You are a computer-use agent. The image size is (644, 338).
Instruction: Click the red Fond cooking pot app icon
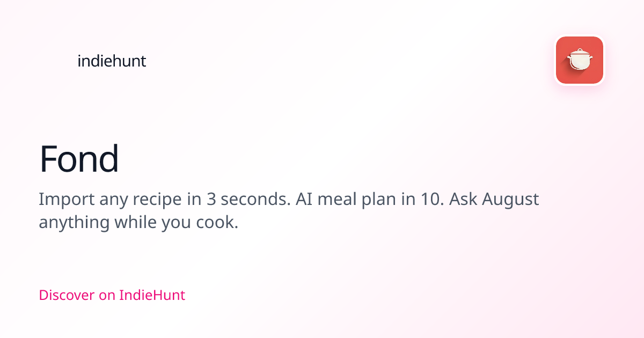(580, 60)
